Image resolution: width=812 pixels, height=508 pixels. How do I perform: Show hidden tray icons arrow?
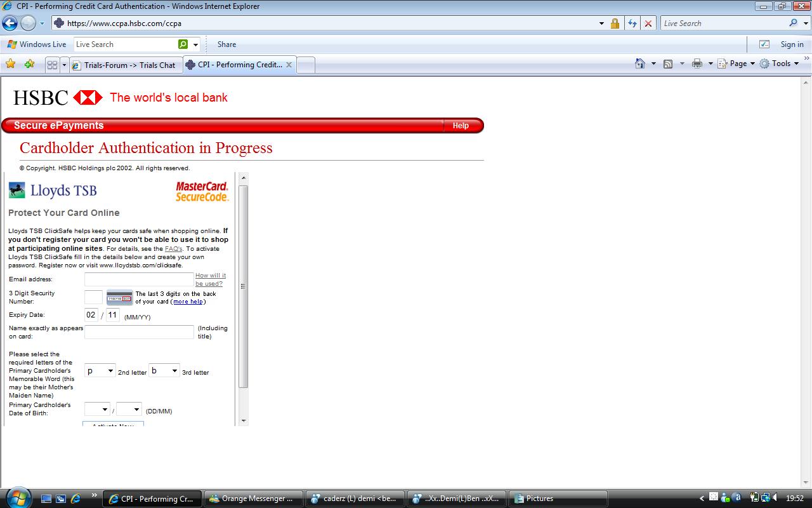(702, 498)
